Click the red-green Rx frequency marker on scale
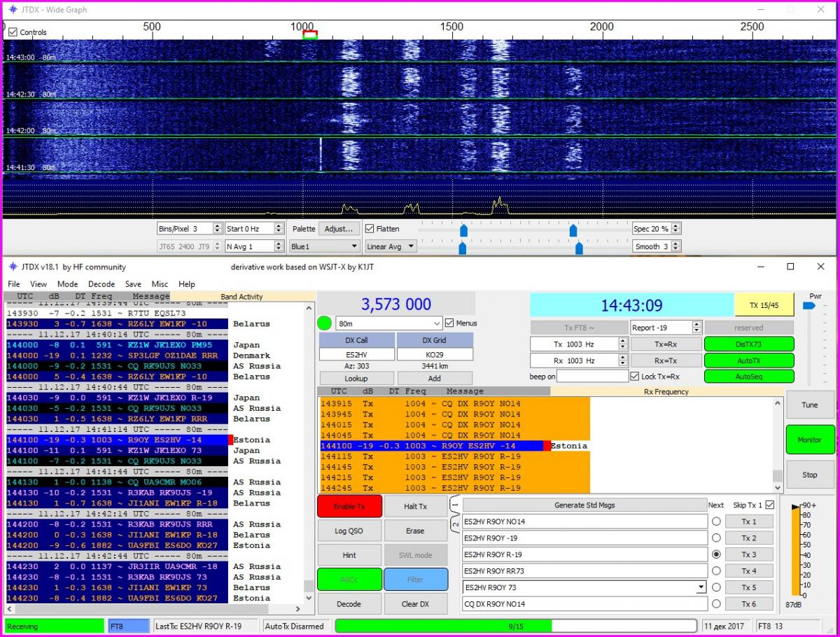840x637 pixels. pos(310,34)
